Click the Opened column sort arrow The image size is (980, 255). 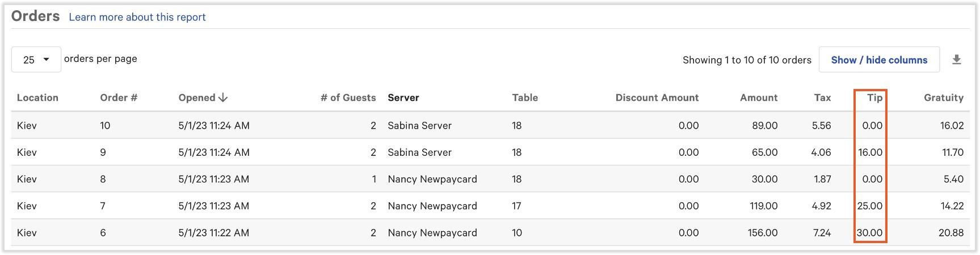click(x=223, y=97)
